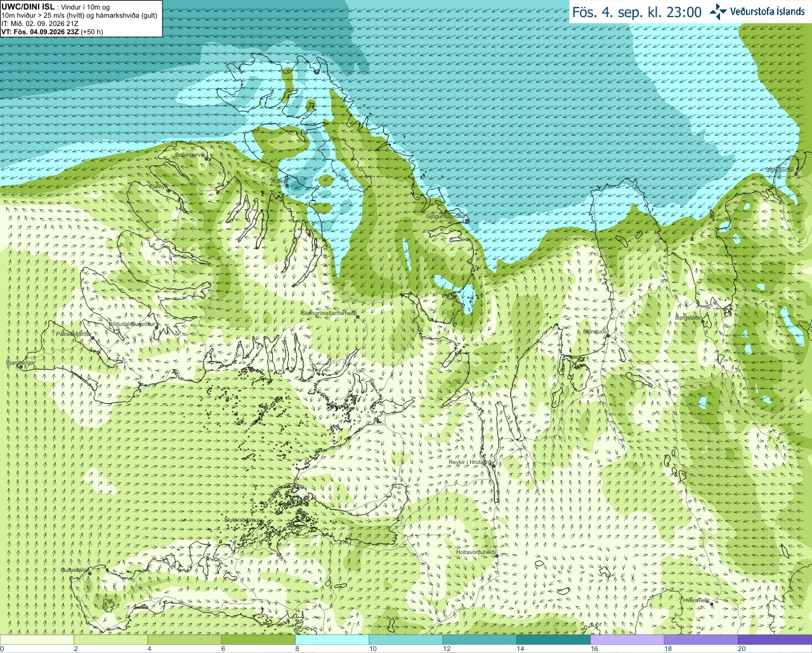Screen dimensions: 812x653
Task: Click the Patreksfjörður station label
Action: pos(74,333)
